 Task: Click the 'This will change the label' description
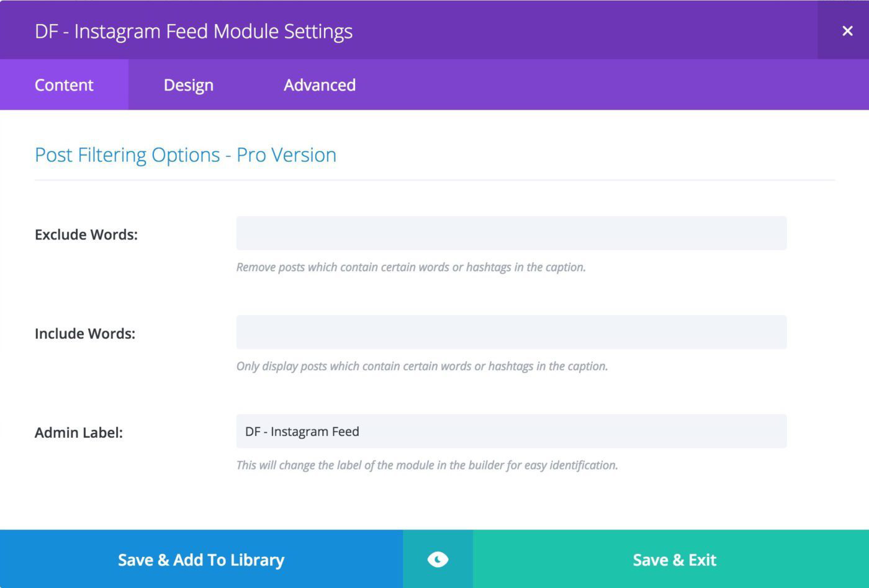tap(427, 465)
